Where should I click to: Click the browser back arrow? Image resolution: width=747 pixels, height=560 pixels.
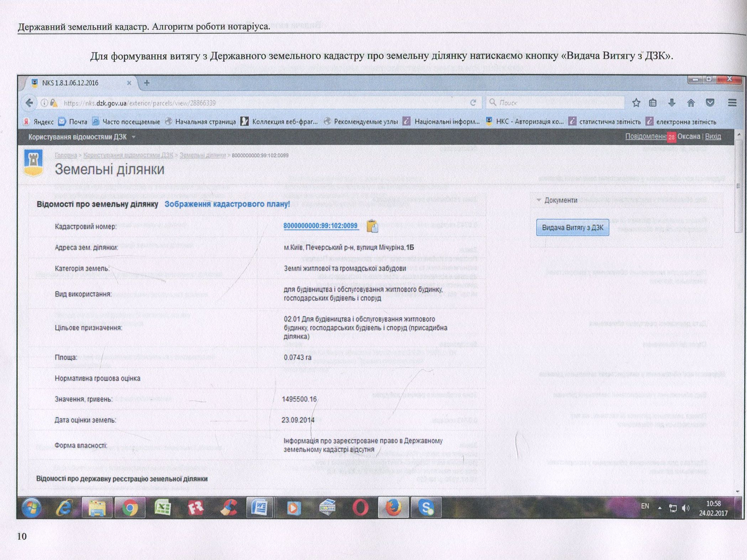point(30,103)
